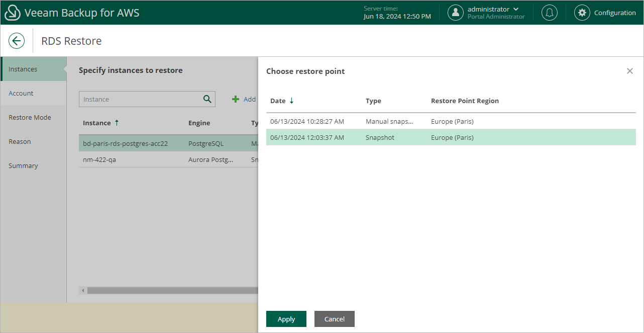The image size is (644, 333).
Task: Click the Engine column header
Action: point(199,123)
